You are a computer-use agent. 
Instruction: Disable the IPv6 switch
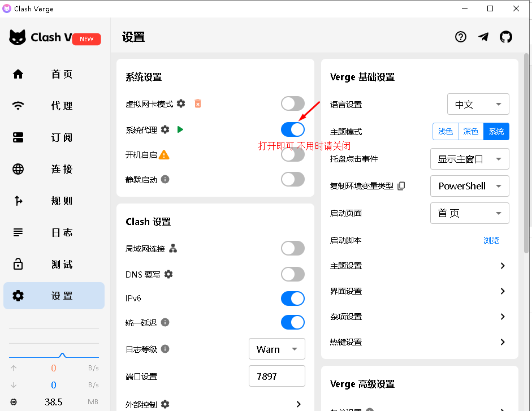pos(292,298)
